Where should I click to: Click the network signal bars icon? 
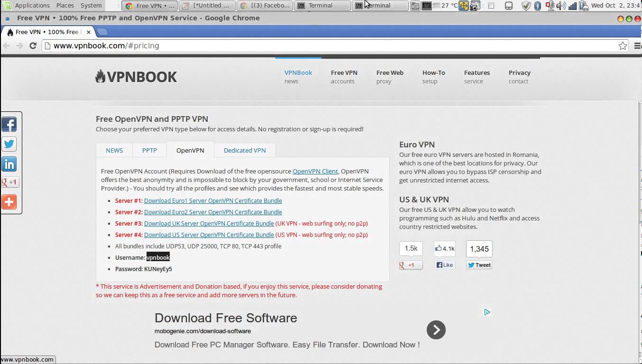572,6
